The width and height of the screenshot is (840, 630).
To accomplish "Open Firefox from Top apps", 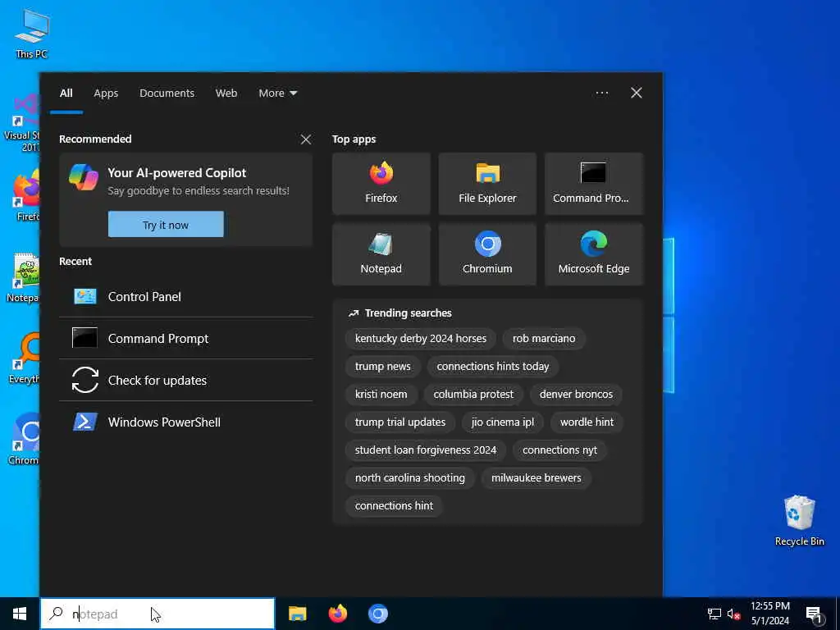I will (381, 184).
